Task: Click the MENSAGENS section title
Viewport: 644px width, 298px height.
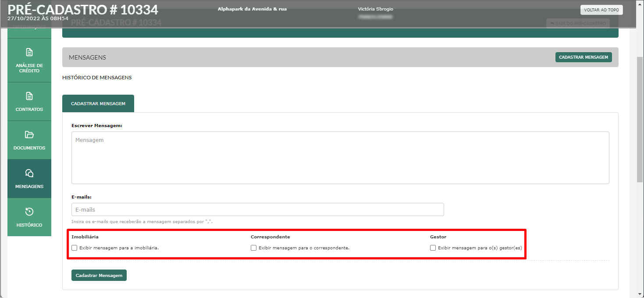Action: [x=87, y=57]
